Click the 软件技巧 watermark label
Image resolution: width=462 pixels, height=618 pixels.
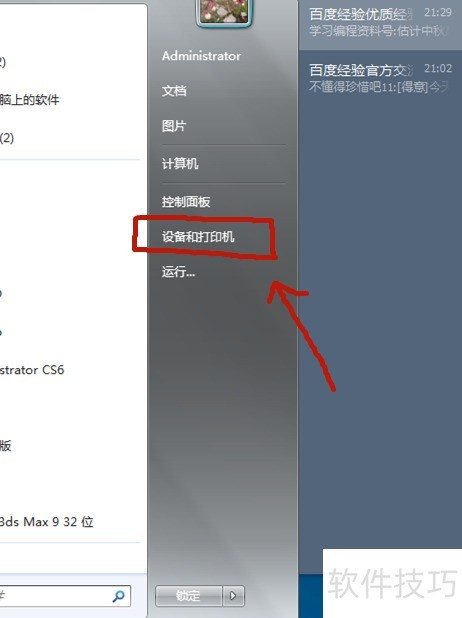tap(393, 583)
